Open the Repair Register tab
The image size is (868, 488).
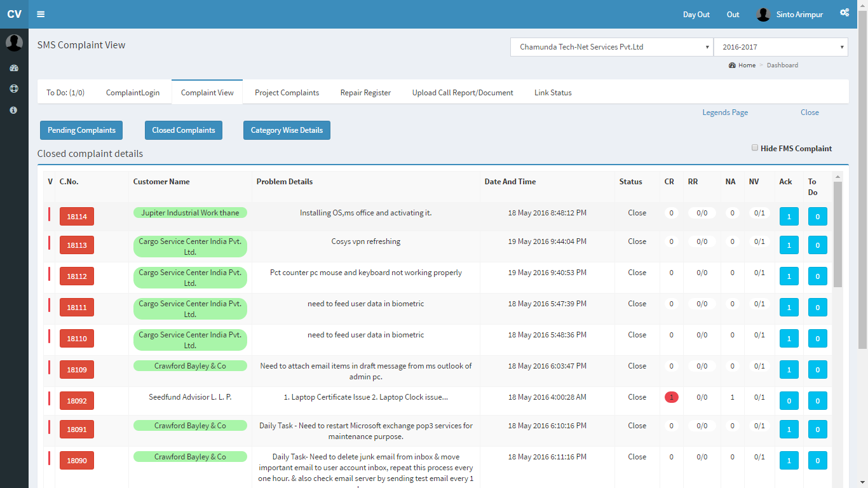point(365,93)
